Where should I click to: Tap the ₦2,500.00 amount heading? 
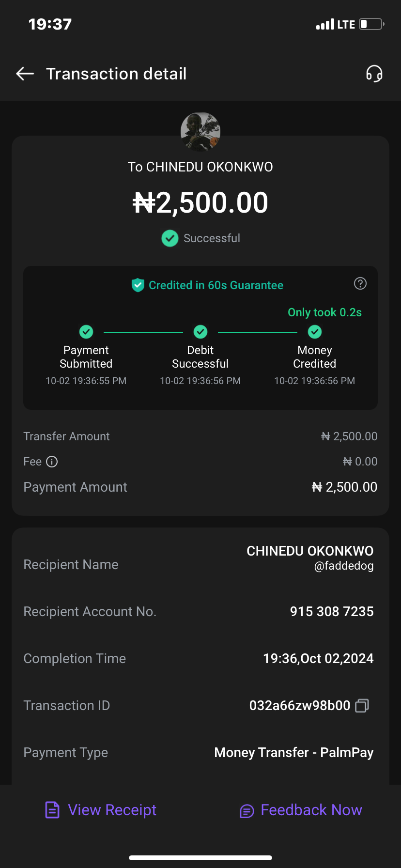point(200,202)
